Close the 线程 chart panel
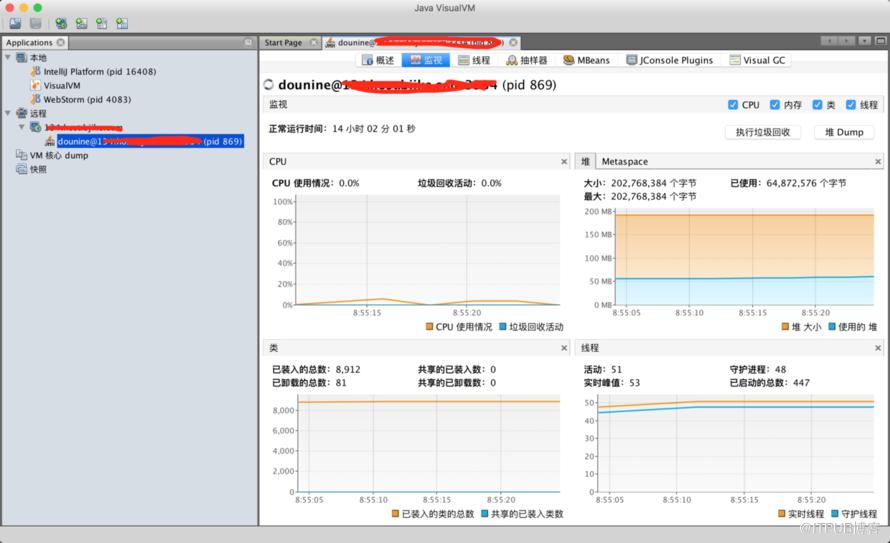 (x=878, y=348)
